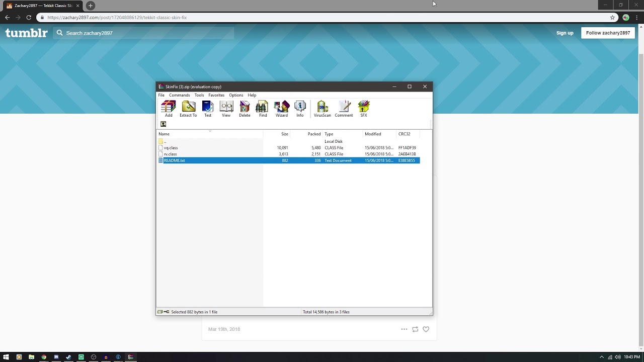Open WinRAR File menu
This screenshot has width=644, height=362.
(162, 95)
